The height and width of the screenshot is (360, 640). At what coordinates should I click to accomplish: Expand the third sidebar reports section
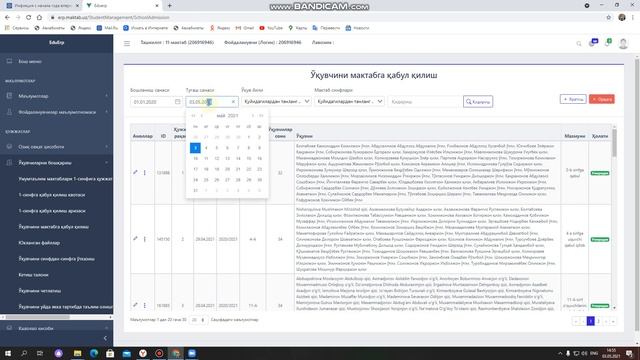click(x=56, y=147)
